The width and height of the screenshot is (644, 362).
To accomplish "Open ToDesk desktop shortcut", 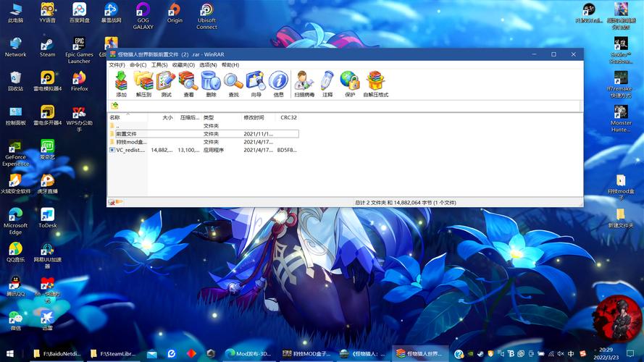I will pyautogui.click(x=47, y=218).
